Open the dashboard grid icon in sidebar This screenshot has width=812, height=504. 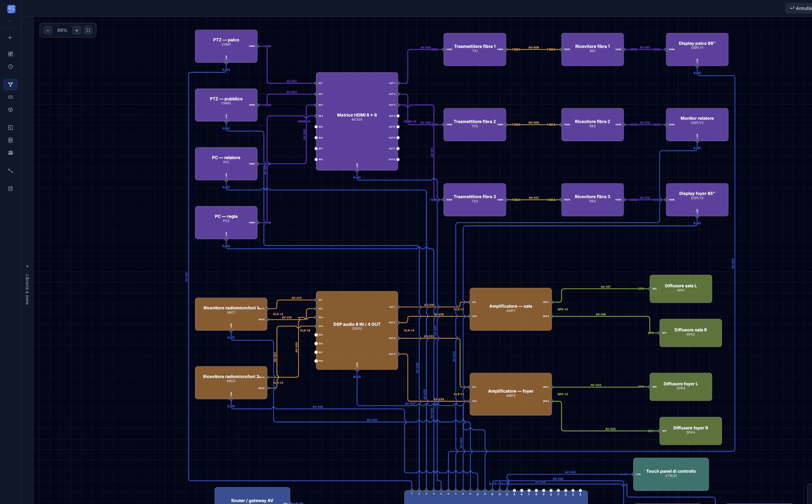click(11, 54)
